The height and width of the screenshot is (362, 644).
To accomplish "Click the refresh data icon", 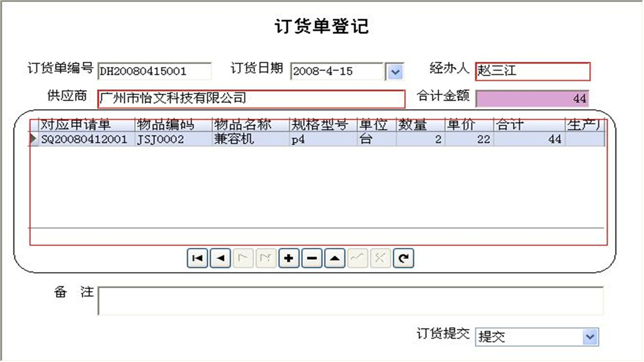I will pos(403,258).
